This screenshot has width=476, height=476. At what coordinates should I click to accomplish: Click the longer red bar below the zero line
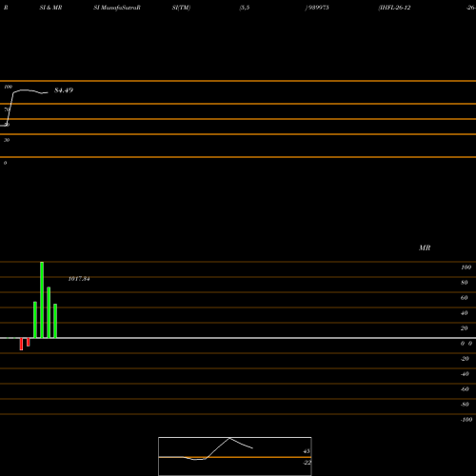tap(21, 344)
